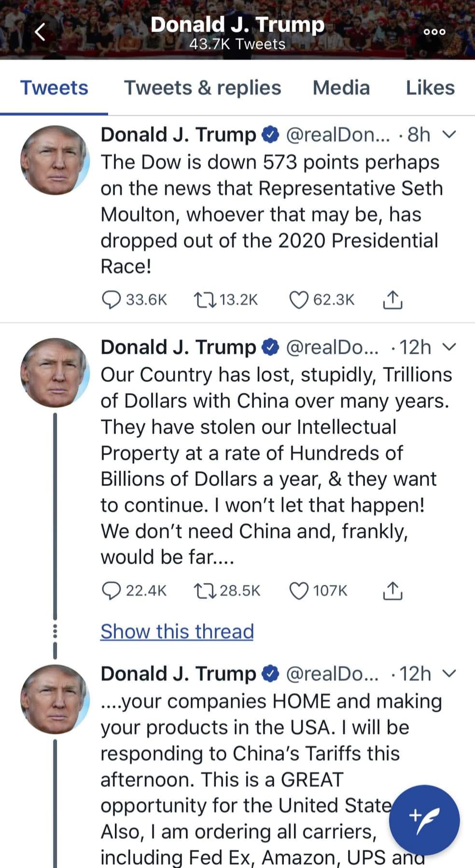Like the Our Country has lost tweet
Viewport: 475px width, 868px height.
(x=298, y=591)
